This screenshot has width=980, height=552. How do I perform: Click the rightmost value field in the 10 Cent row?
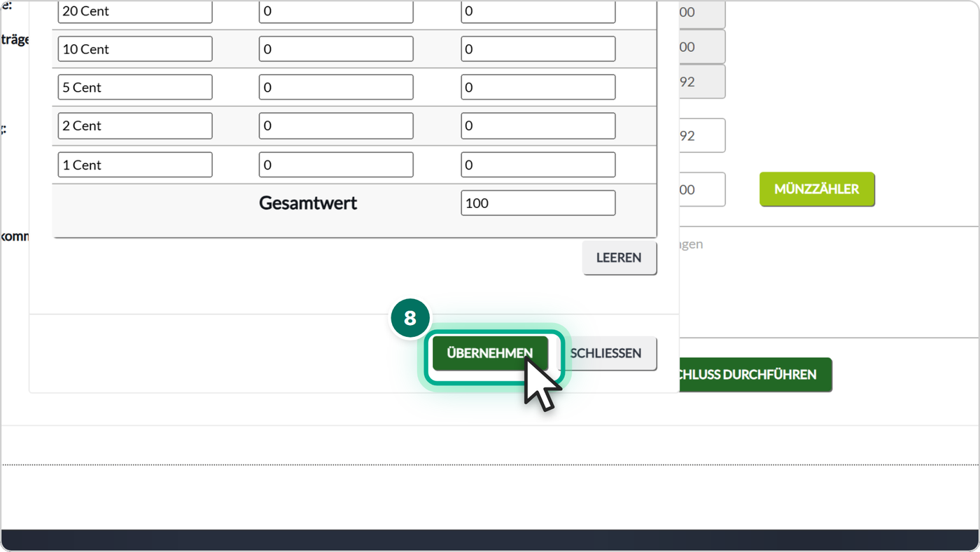(x=538, y=49)
